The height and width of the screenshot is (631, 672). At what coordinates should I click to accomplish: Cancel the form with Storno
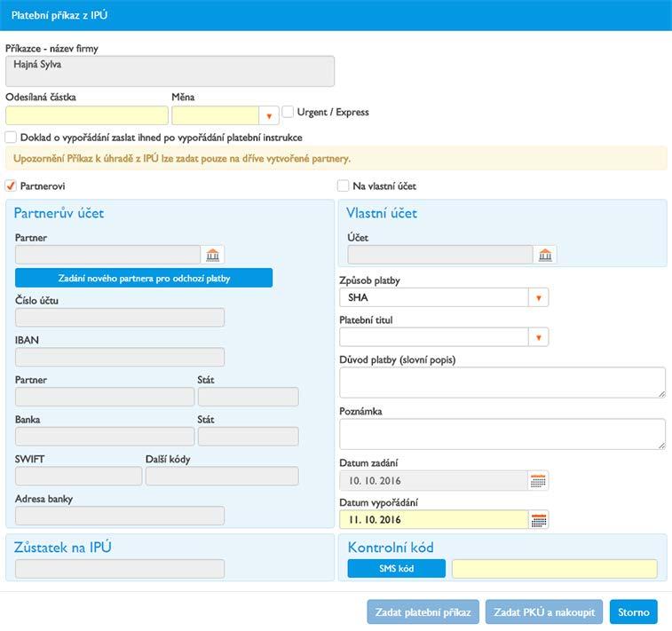coord(634,612)
